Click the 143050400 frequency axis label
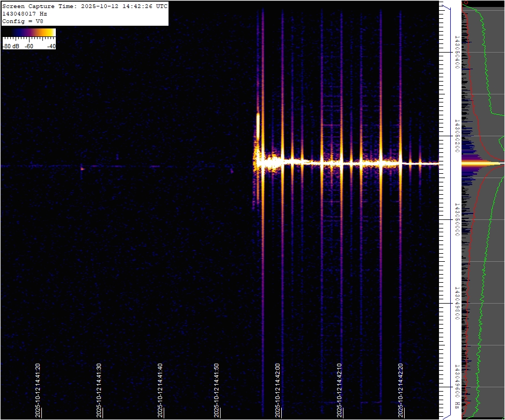The image size is (505, 420). (457, 53)
